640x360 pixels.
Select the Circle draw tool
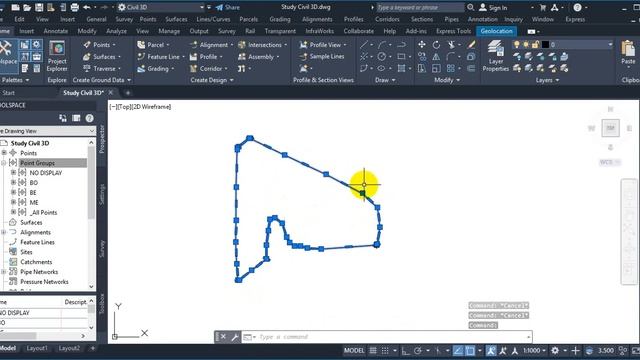click(382, 57)
